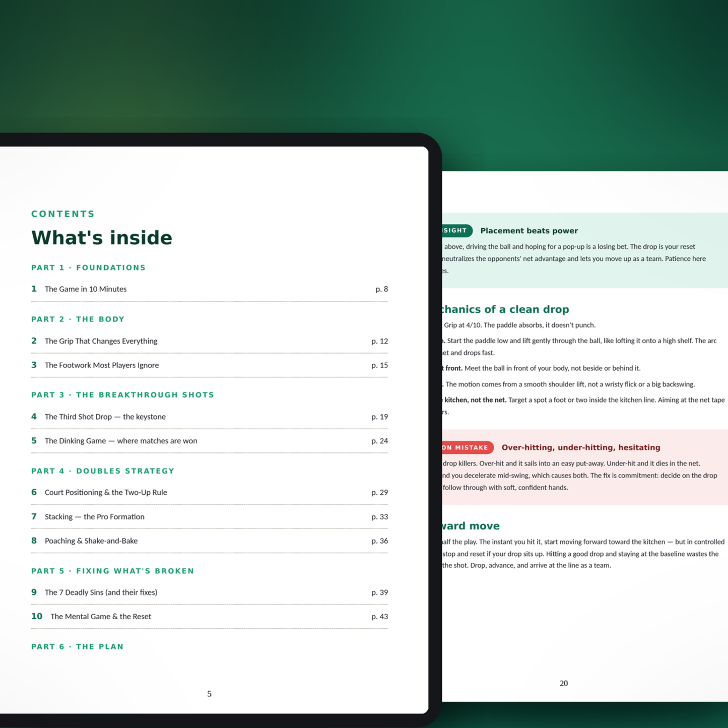Click 'PART 1 · FOUNDATIONS' section header
Screen dimensions: 728x728
pyautogui.click(x=89, y=268)
